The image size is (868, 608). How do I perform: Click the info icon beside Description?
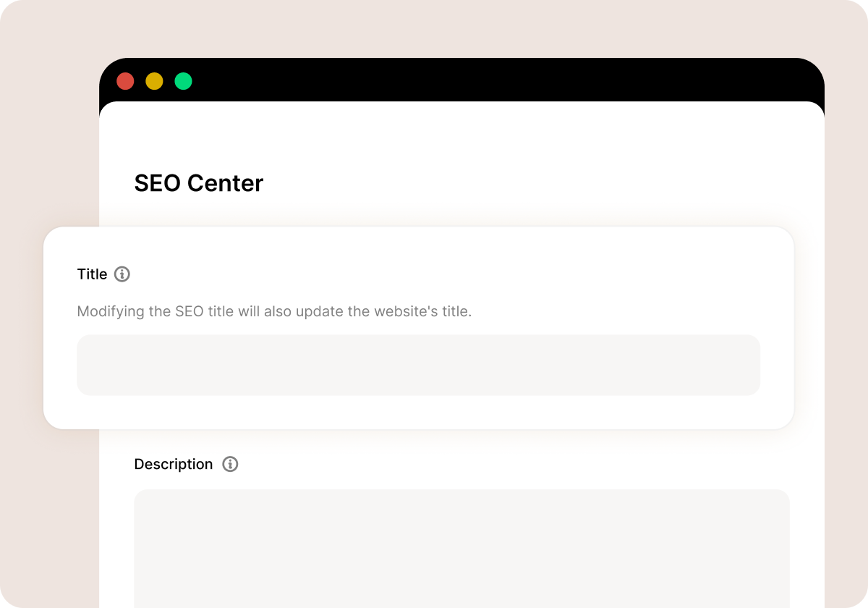point(231,464)
